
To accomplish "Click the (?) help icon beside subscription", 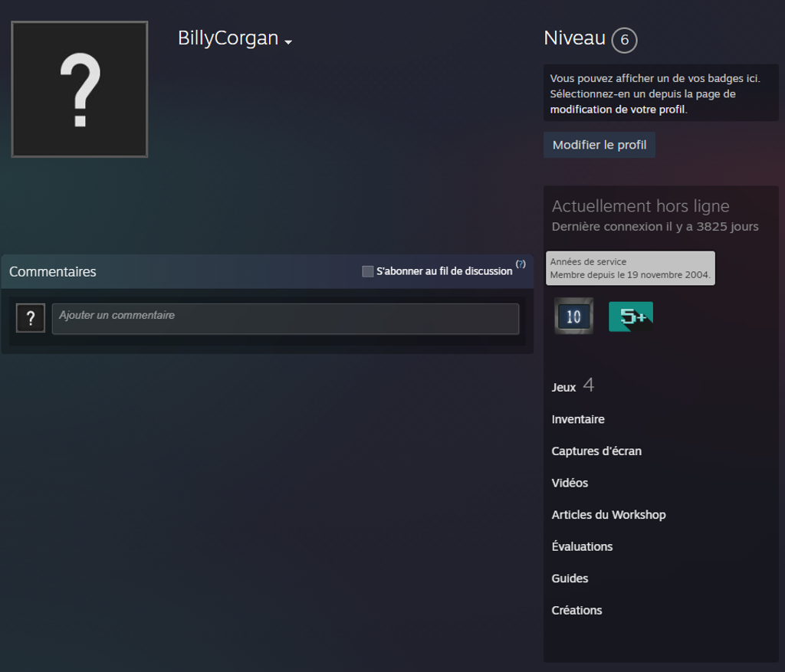I will pyautogui.click(x=521, y=264).
